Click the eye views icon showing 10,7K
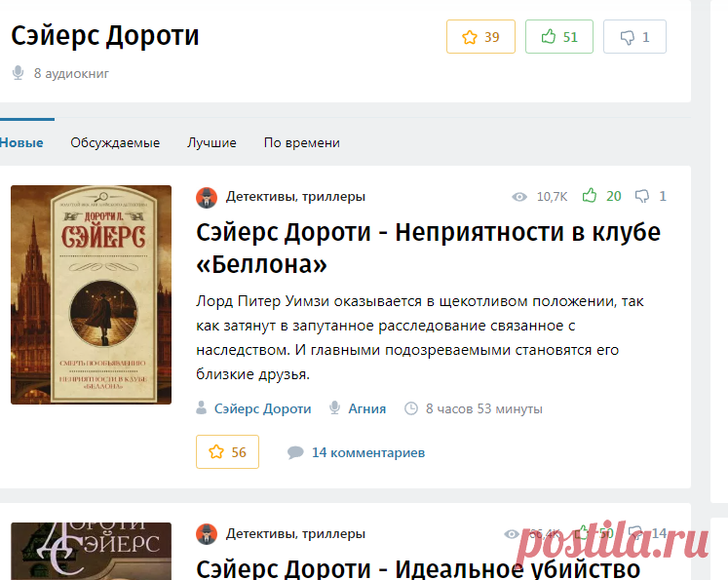 point(519,197)
